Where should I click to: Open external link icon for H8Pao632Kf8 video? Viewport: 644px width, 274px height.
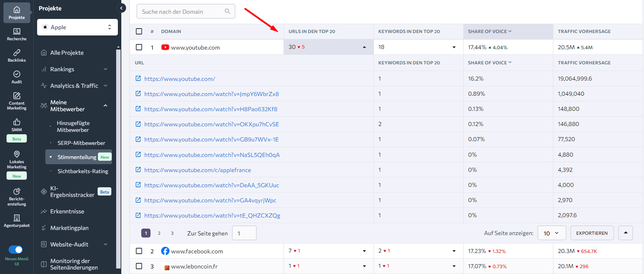[138, 109]
